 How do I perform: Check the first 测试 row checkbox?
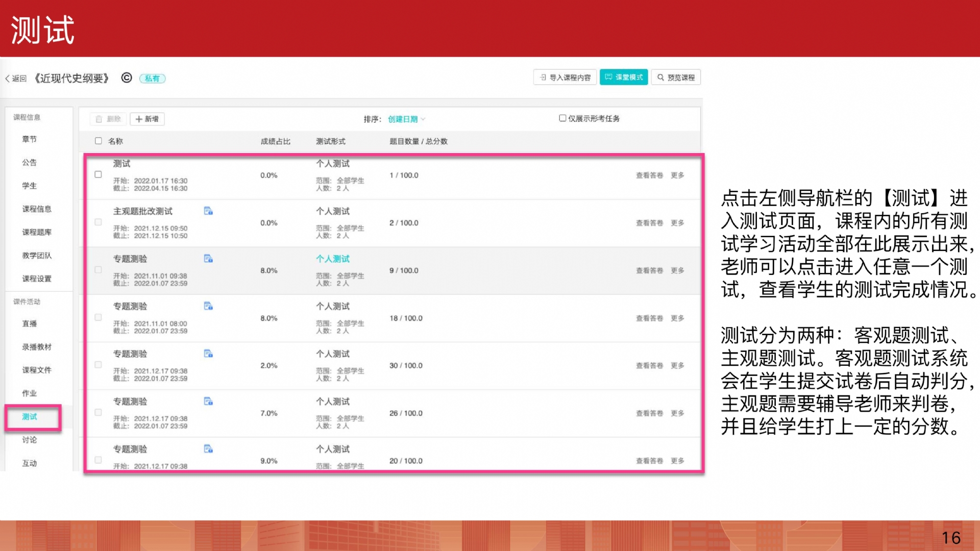point(98,174)
